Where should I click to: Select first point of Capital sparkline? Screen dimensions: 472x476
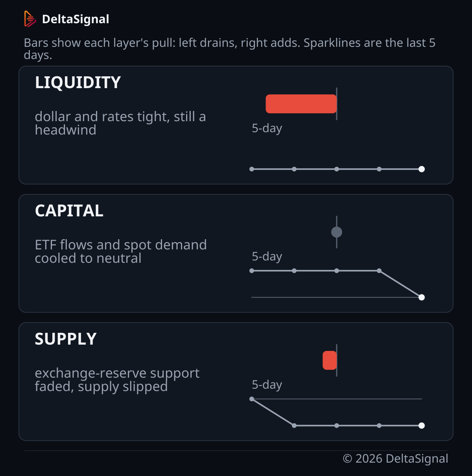click(252, 271)
